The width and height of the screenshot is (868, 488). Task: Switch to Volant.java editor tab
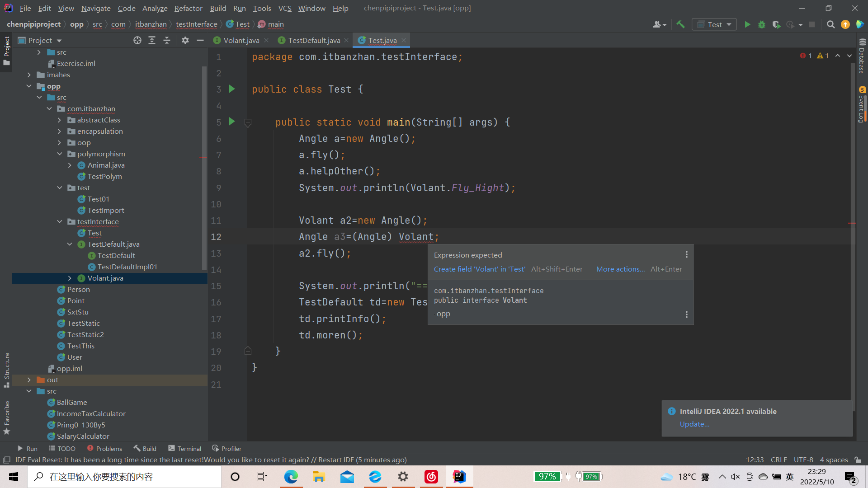[241, 40]
